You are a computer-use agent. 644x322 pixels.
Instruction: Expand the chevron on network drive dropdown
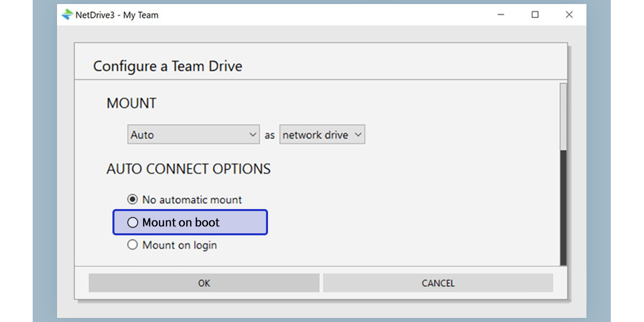358,134
